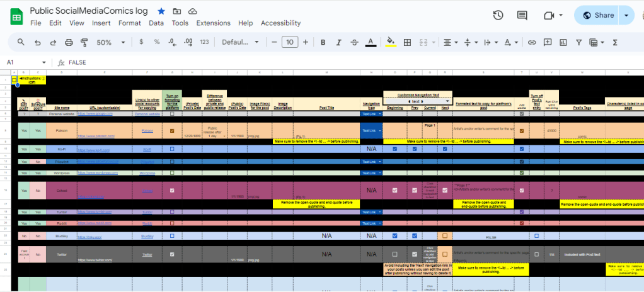Open the Extensions menu
This screenshot has width=644, height=292.
[213, 23]
